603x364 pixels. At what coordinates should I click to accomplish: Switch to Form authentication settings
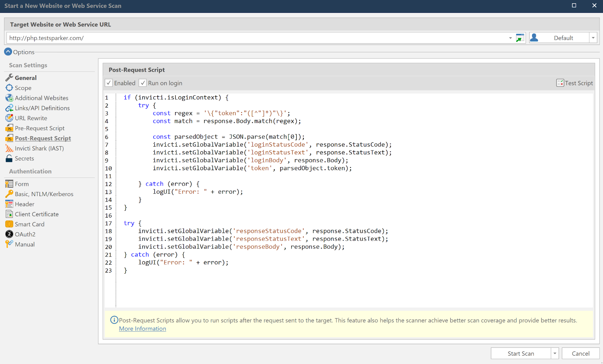[21, 184]
